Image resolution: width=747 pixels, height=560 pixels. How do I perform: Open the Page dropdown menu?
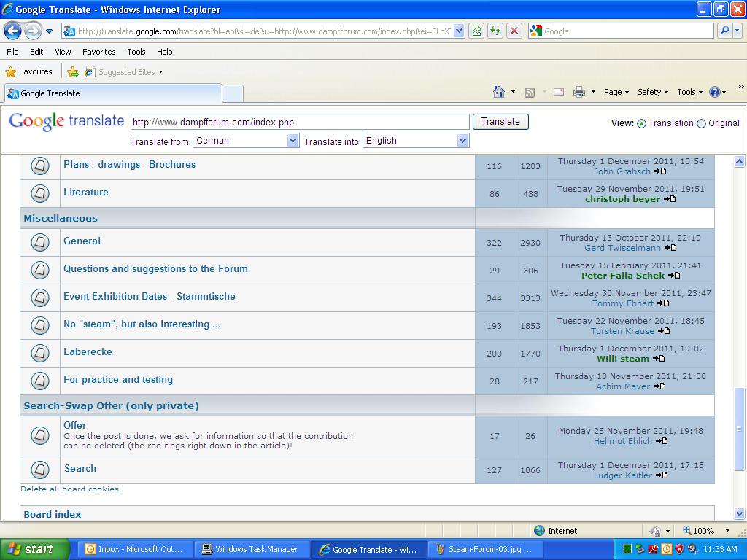pyautogui.click(x=616, y=92)
